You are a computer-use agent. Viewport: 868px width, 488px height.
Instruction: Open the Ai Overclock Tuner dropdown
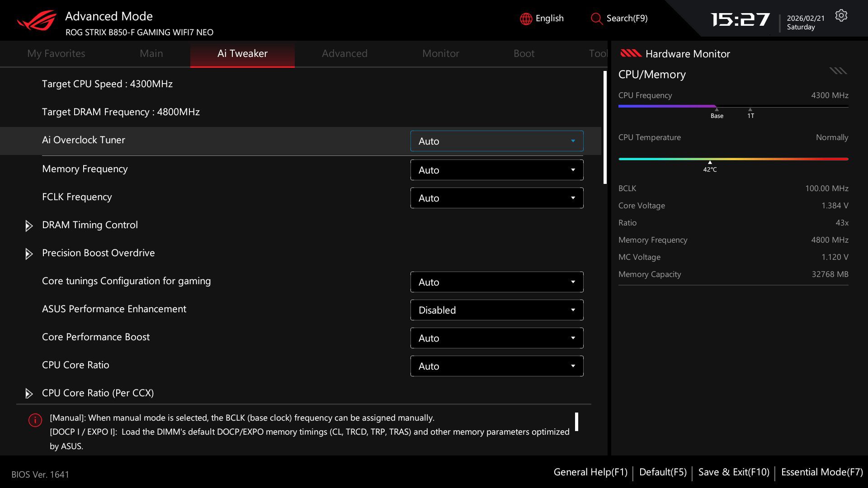(497, 141)
